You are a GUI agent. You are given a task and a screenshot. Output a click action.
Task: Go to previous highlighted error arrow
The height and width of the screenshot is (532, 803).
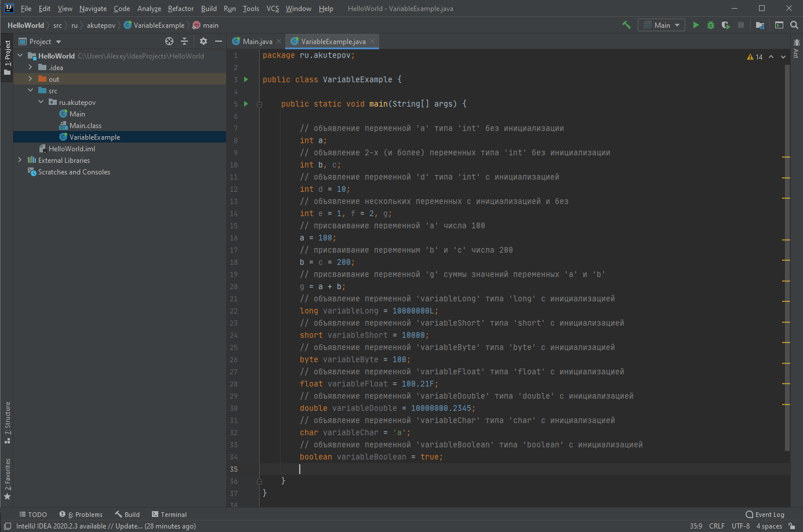771,57
